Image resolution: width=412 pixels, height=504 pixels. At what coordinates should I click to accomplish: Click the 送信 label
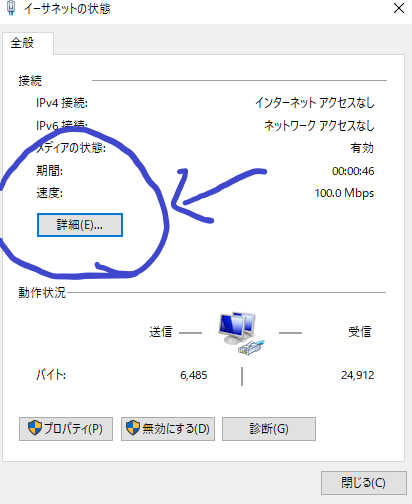161,332
